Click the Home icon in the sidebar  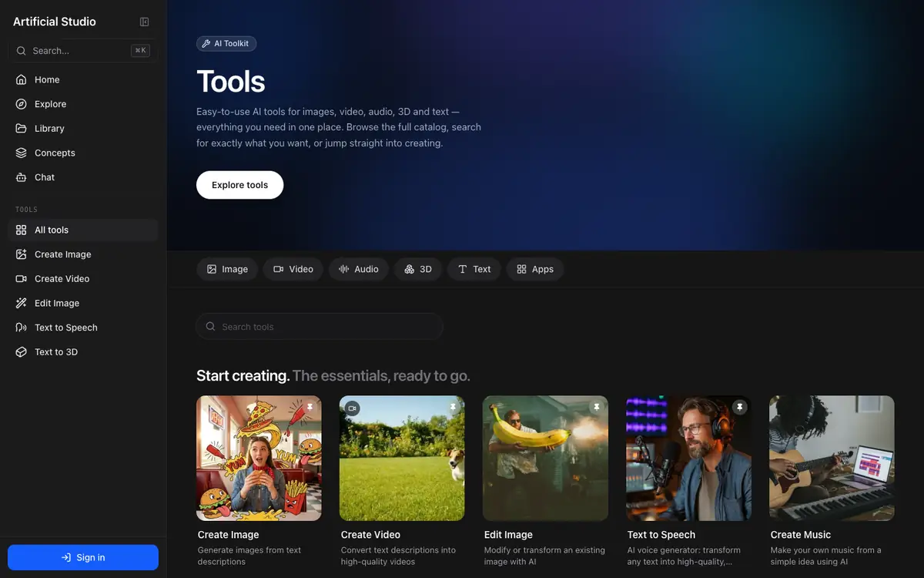(21, 79)
